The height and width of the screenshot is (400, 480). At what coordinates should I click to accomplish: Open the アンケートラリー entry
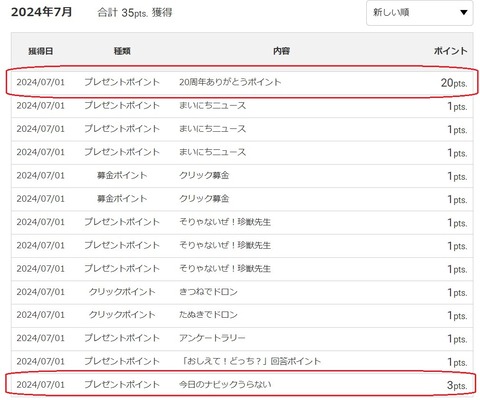pos(212,338)
